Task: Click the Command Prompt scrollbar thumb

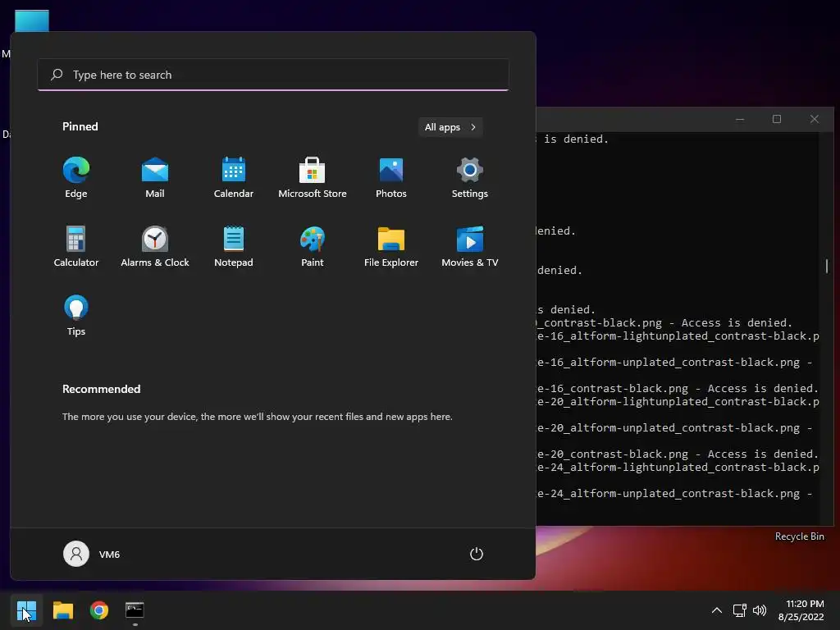Action: (x=827, y=266)
